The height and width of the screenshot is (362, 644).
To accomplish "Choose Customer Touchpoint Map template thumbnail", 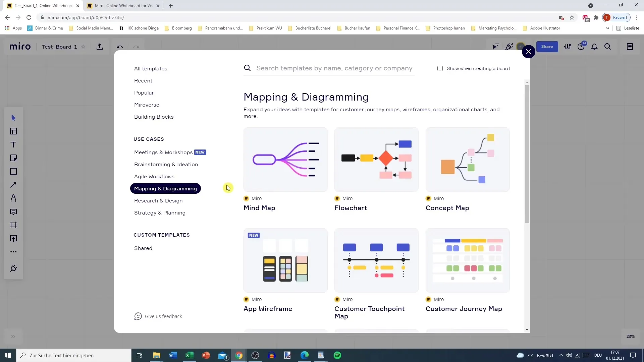I will 376,260.
